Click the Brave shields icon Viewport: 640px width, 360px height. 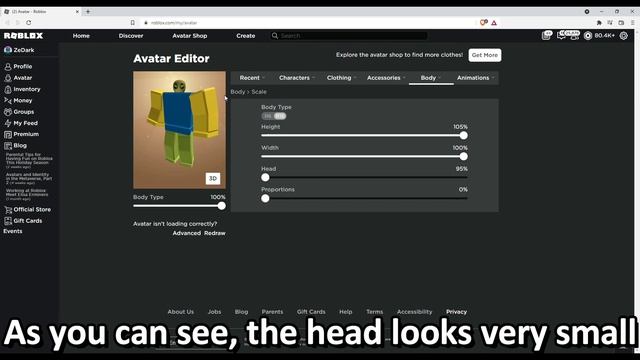pos(483,23)
